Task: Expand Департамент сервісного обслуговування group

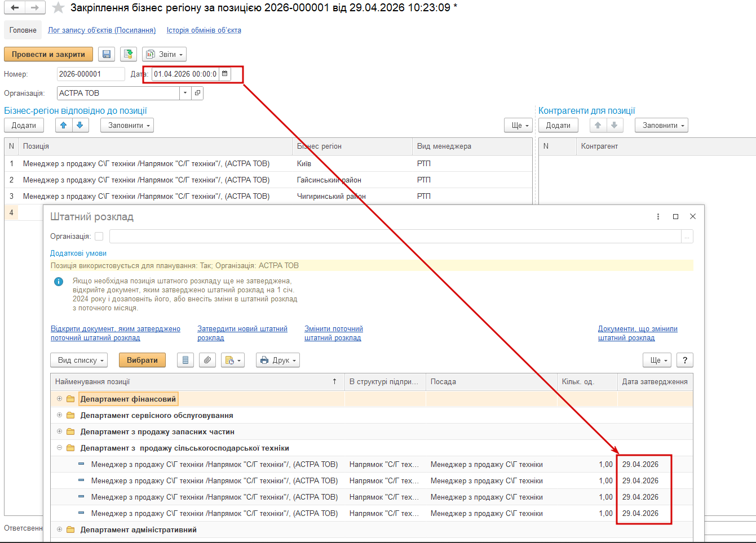Action: 59,415
